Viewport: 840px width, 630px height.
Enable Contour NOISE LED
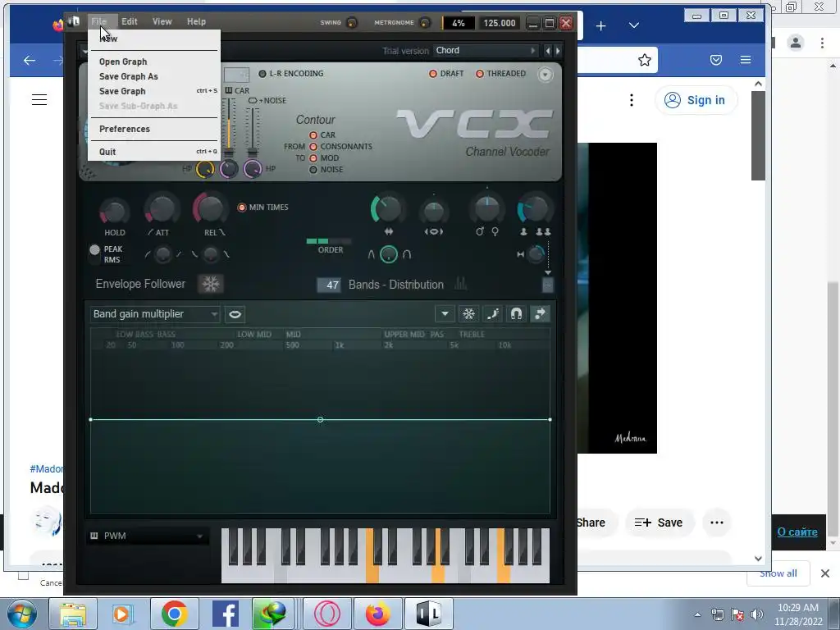coord(313,170)
